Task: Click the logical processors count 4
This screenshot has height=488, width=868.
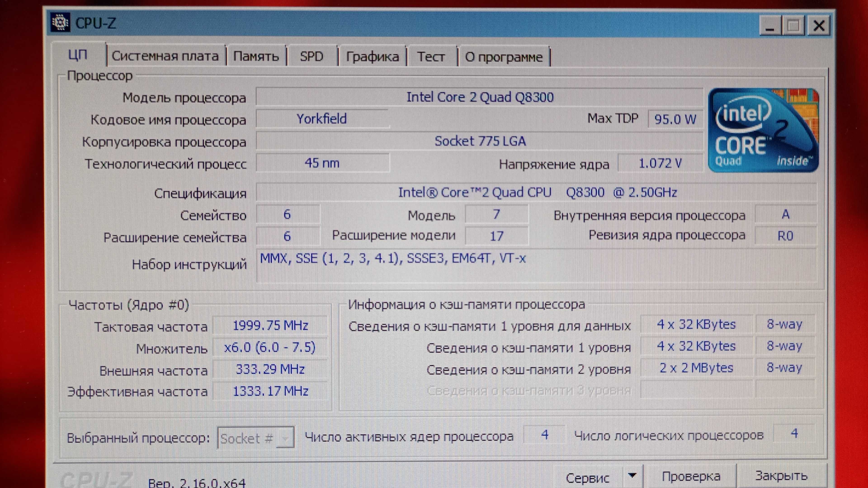Action: click(x=794, y=434)
